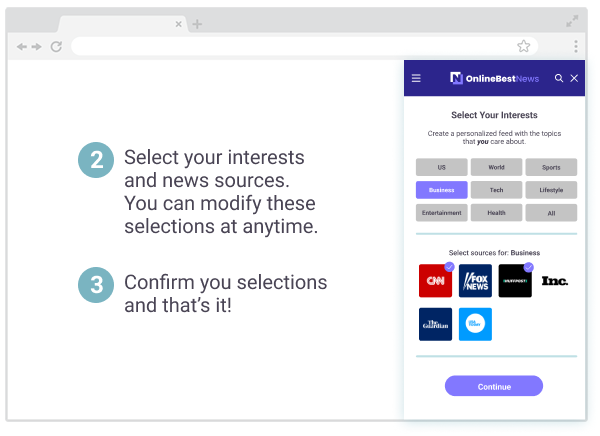The width and height of the screenshot is (600, 436).
Task: Select the Inc. news source
Action: 555,281
